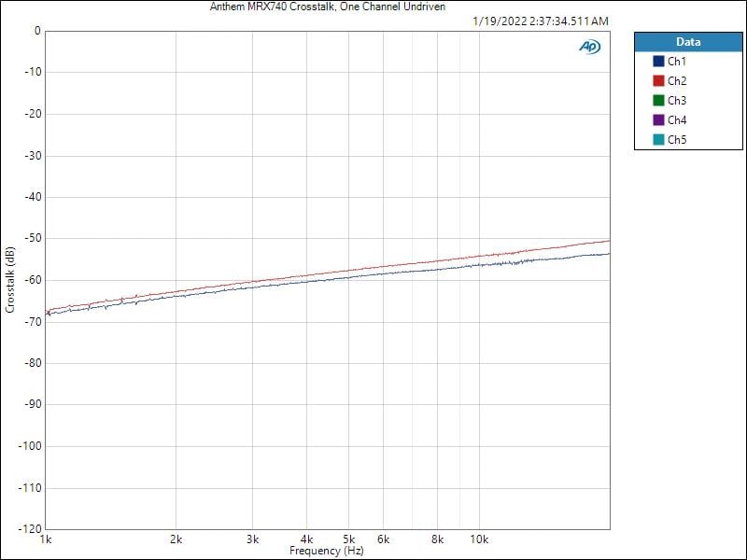747x560 pixels.
Task: Click the Anthem MRX740 Crosstalk graph title
Action: click(328, 7)
